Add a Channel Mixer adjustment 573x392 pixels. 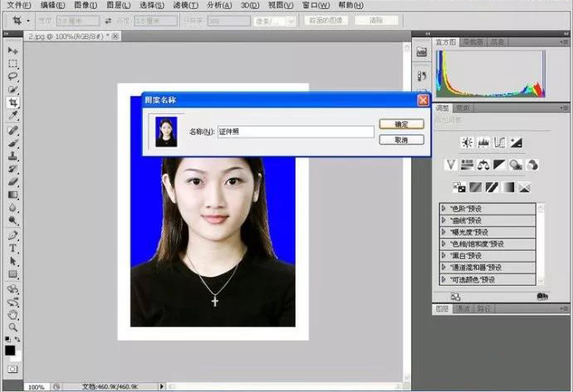pos(532,164)
